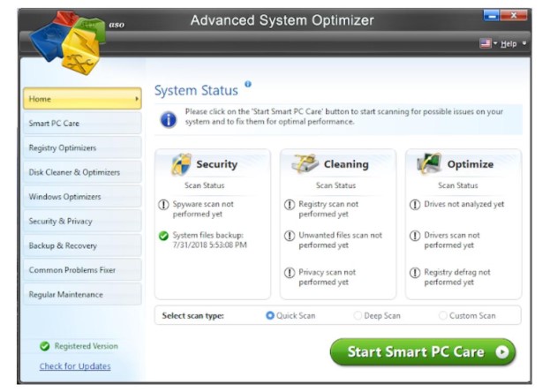This screenshot has width=550, height=392.
Task: Click warning icon beside Drives not analyzed
Action: pyautogui.click(x=415, y=205)
